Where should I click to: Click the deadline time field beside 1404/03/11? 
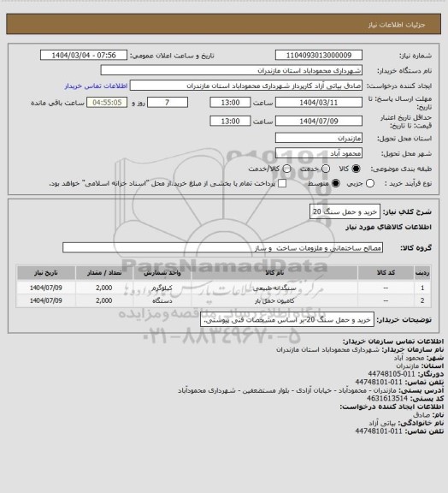[x=230, y=103]
